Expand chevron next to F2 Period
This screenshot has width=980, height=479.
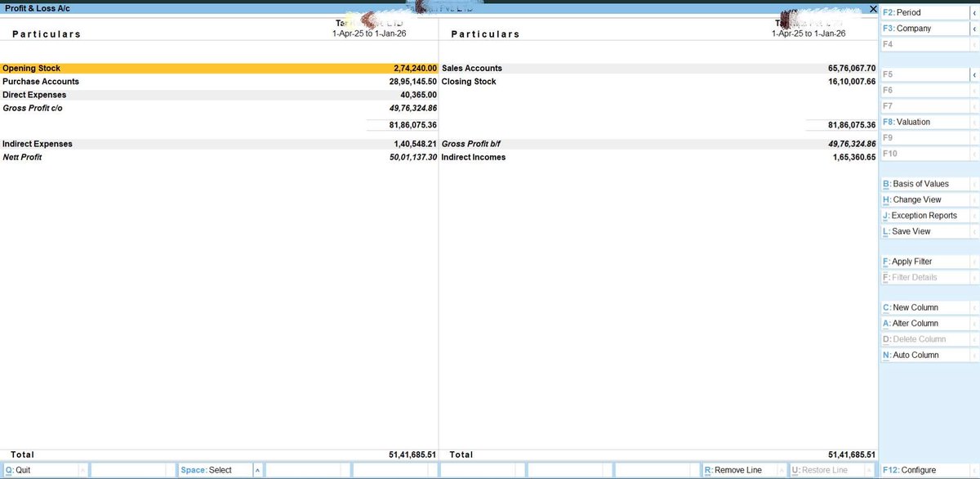[974, 12]
